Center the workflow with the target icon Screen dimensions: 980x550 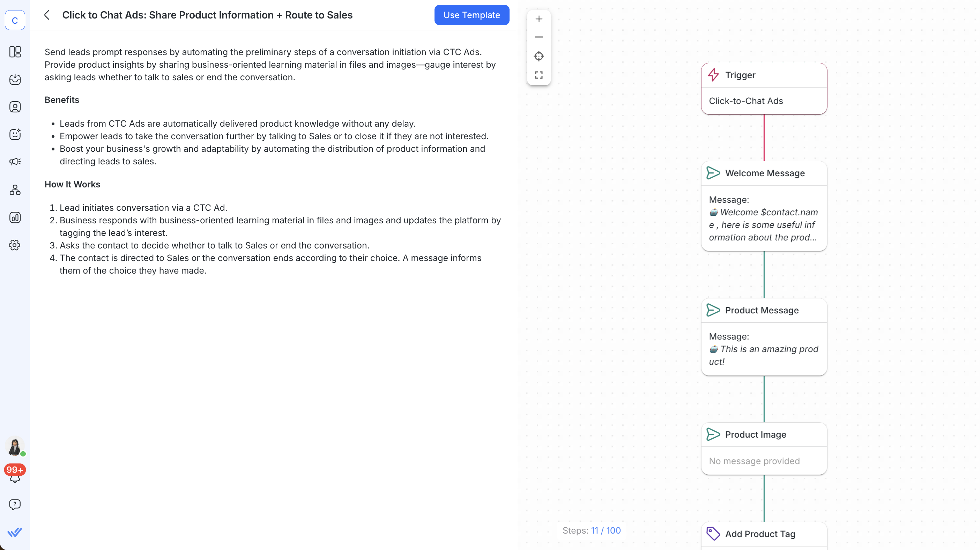[x=538, y=56]
